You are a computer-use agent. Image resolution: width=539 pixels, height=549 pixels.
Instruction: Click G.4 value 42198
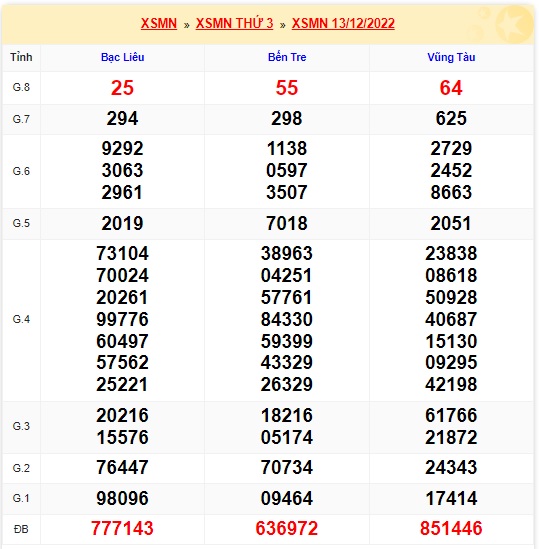click(x=451, y=384)
